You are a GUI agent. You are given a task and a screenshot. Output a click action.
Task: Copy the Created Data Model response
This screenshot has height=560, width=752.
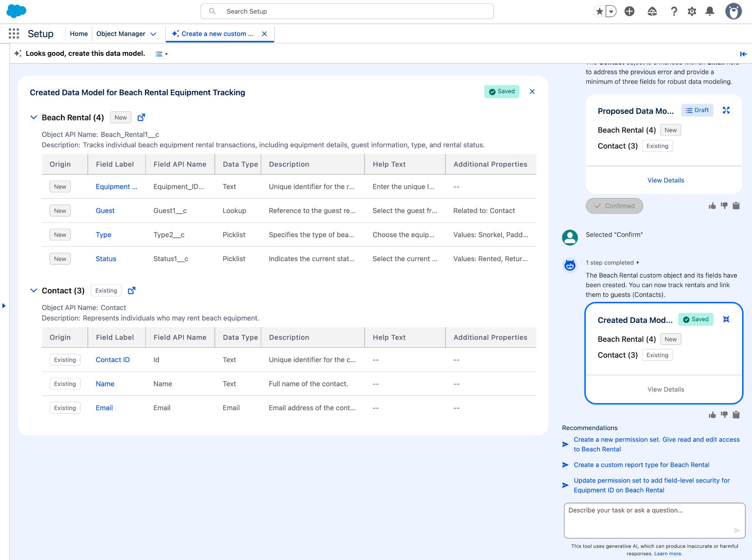pyautogui.click(x=736, y=415)
